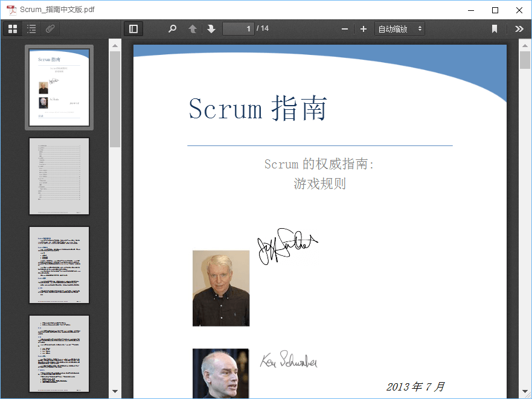The width and height of the screenshot is (532, 399).
Task: Show page thumbnails view in sidebar
Action: [13, 29]
